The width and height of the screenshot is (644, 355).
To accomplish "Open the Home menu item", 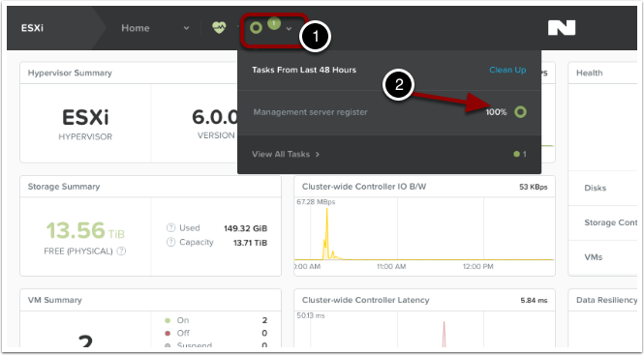I will point(136,28).
